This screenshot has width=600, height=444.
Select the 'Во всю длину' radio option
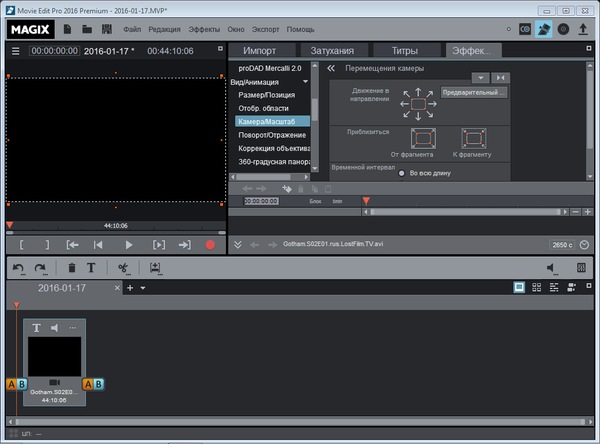pyautogui.click(x=401, y=173)
